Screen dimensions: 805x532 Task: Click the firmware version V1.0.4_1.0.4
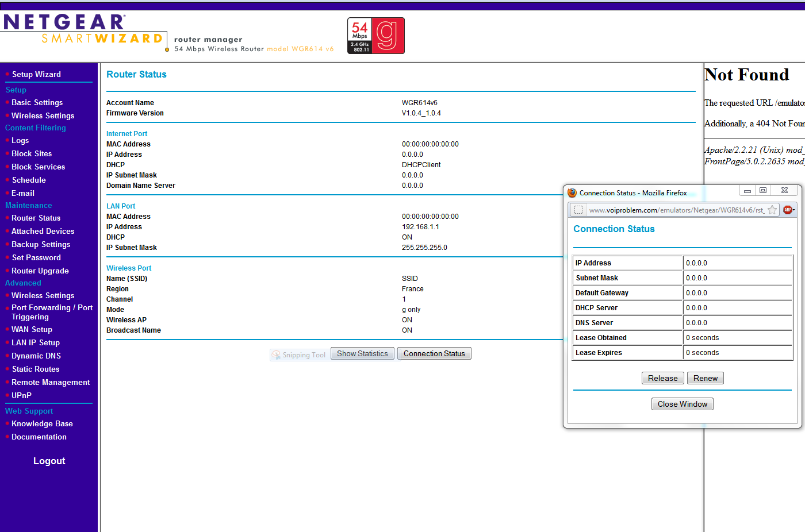(x=421, y=114)
